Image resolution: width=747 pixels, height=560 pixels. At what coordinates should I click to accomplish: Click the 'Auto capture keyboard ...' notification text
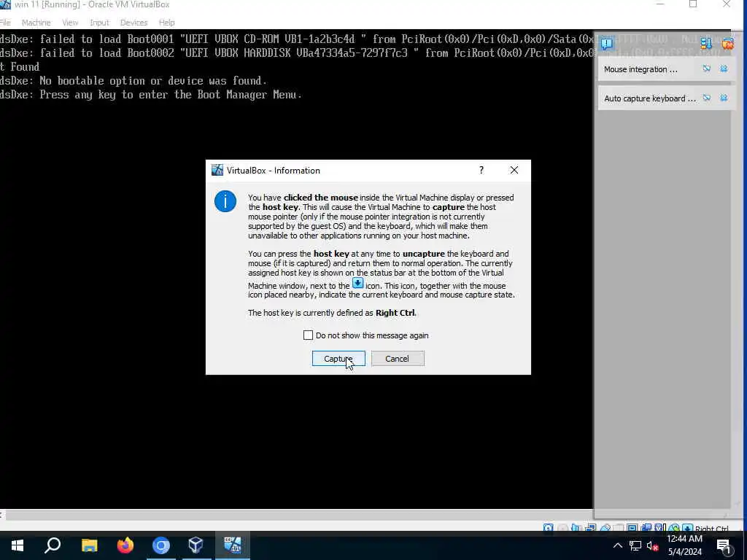[x=650, y=98]
